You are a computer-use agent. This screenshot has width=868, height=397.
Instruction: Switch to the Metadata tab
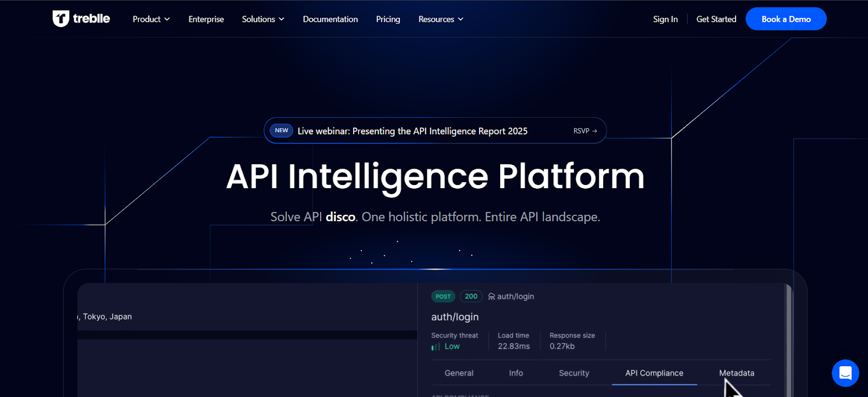point(736,373)
